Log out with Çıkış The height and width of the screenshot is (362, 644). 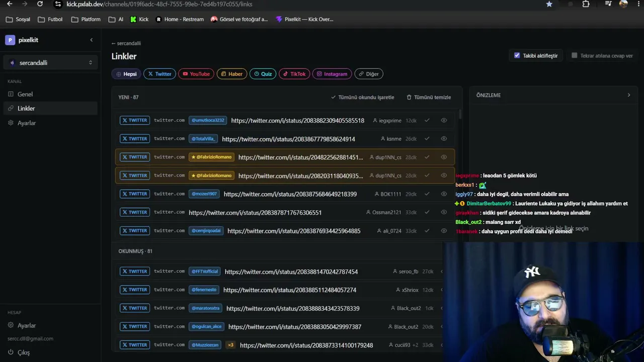(19, 352)
